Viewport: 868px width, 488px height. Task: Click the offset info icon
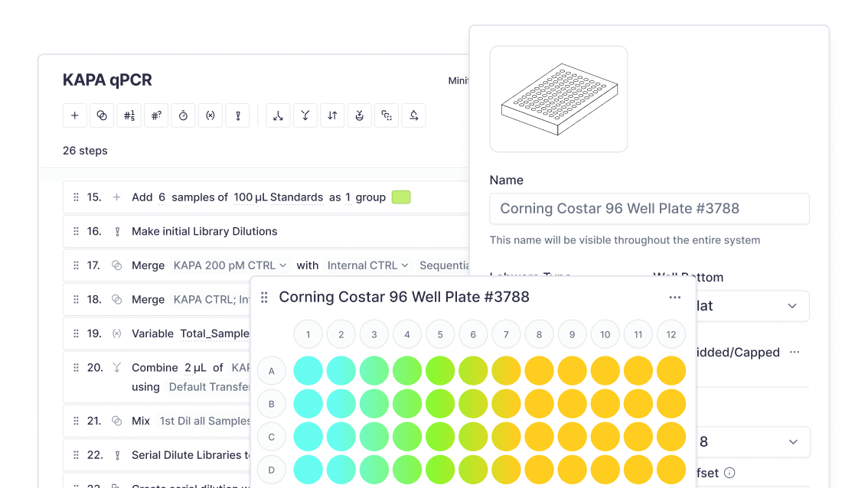[x=729, y=473]
